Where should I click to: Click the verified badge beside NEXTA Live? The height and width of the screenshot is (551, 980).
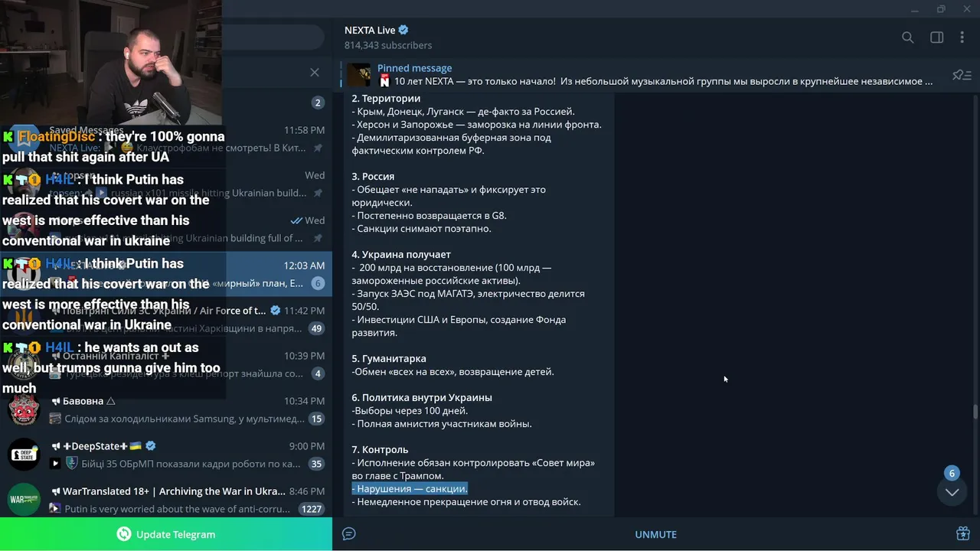(403, 30)
